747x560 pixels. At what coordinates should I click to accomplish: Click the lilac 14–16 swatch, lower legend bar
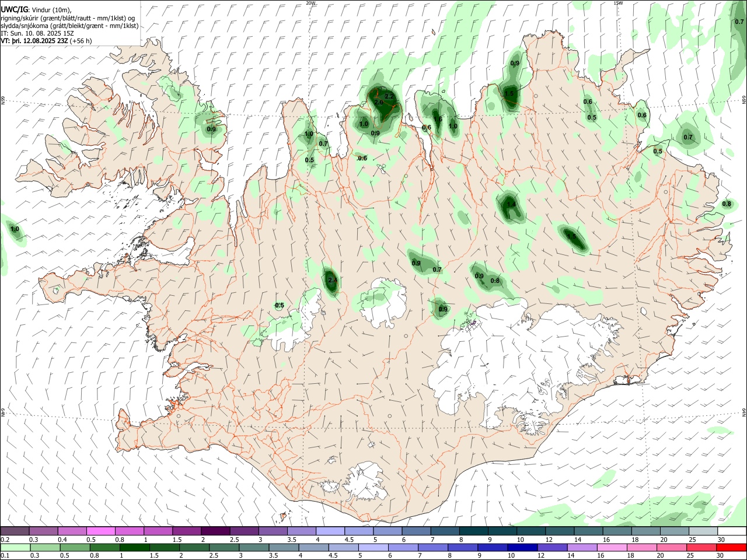pyautogui.click(x=582, y=548)
